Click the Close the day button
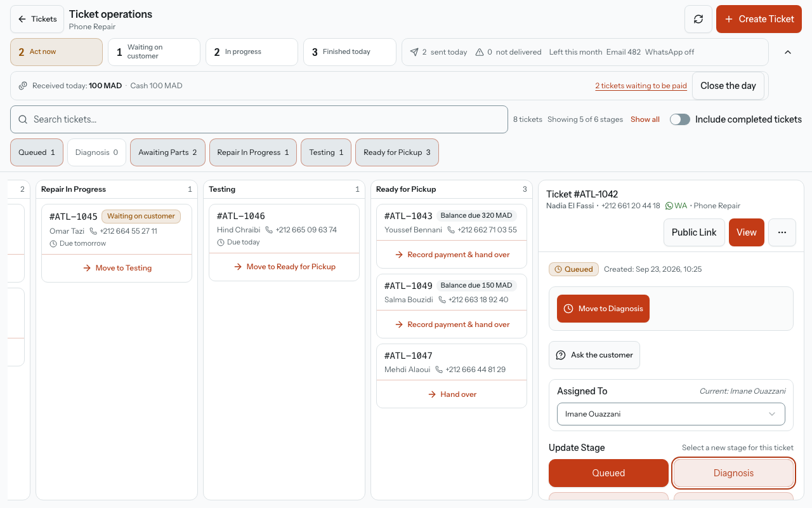This screenshot has width=812, height=508. [x=728, y=86]
